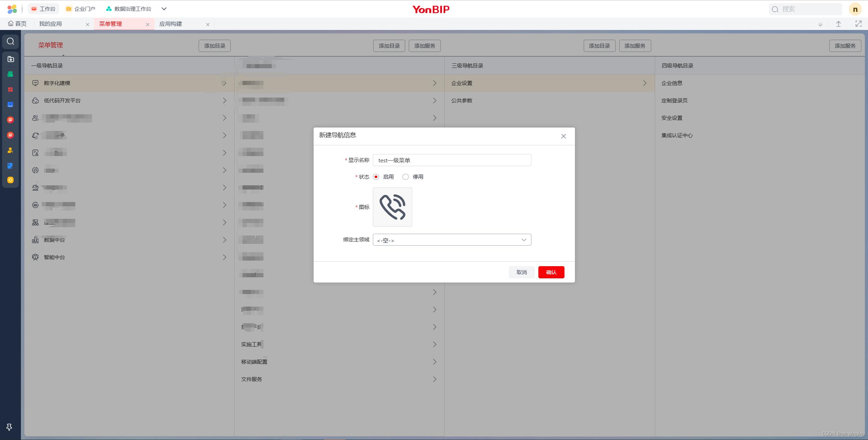The image size is (868, 440).
Task: Click the colorful YonBIP logo at top left
Action: coord(12,9)
